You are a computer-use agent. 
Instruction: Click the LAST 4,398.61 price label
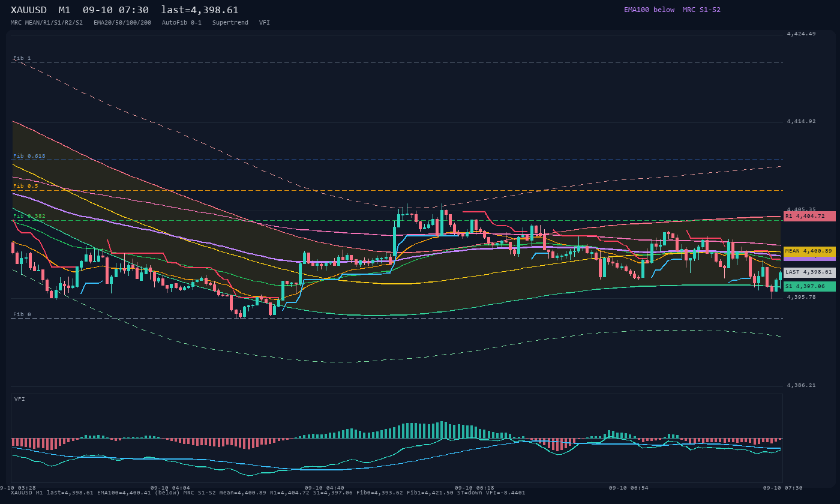pyautogui.click(x=809, y=272)
